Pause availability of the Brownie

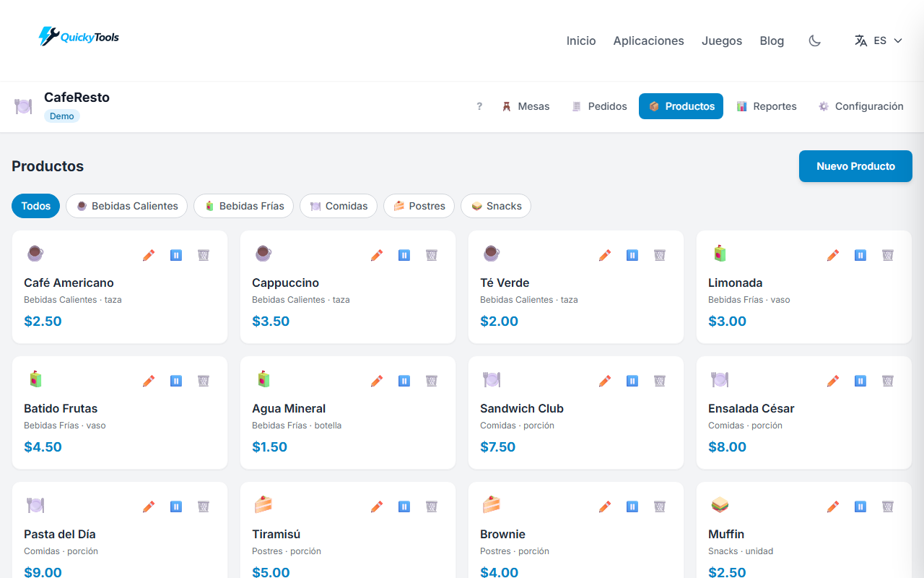click(x=632, y=506)
